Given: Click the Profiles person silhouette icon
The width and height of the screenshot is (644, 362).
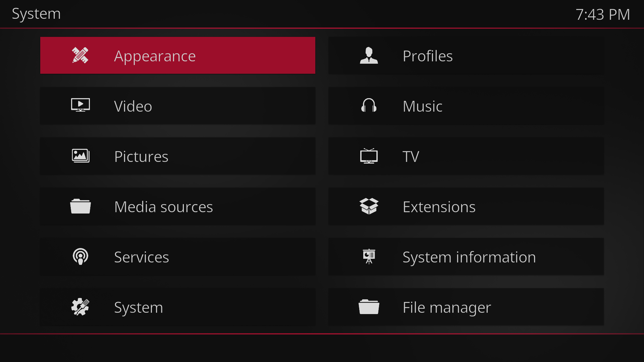Looking at the screenshot, I should [x=369, y=55].
